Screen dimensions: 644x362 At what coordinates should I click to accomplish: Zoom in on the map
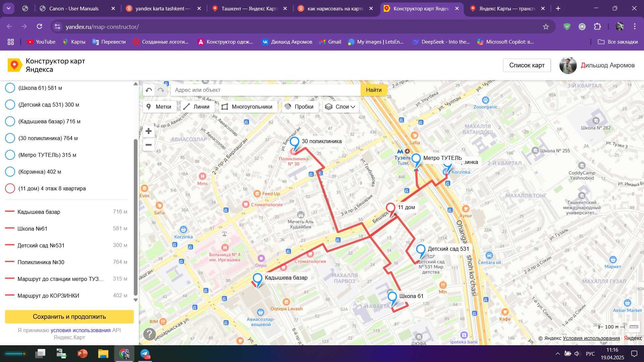tap(149, 131)
